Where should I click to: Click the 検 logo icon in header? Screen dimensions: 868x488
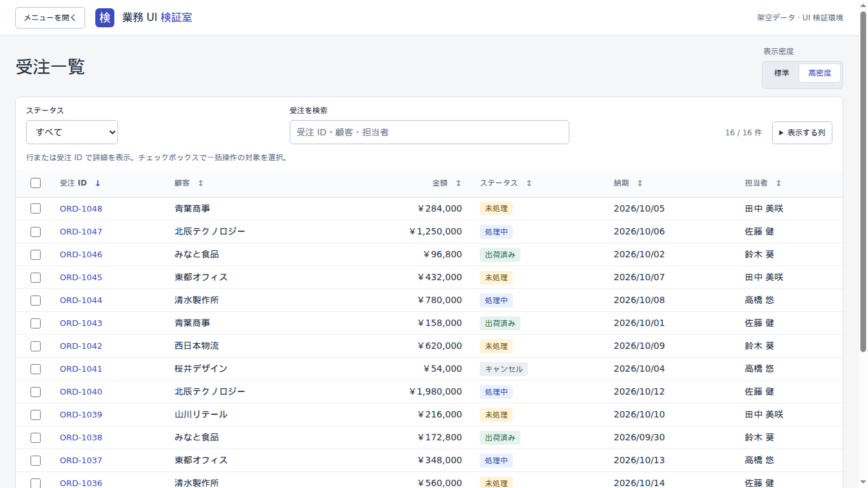[105, 18]
